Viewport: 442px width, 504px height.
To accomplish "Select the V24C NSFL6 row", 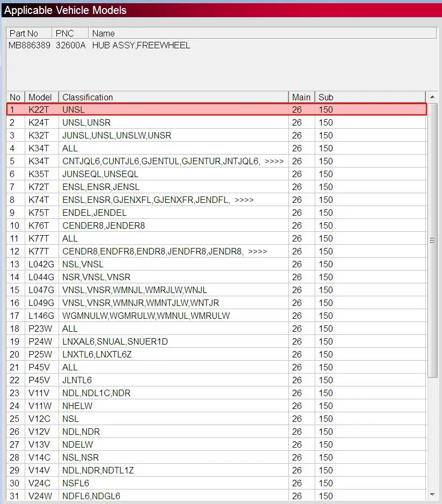I will [216, 483].
